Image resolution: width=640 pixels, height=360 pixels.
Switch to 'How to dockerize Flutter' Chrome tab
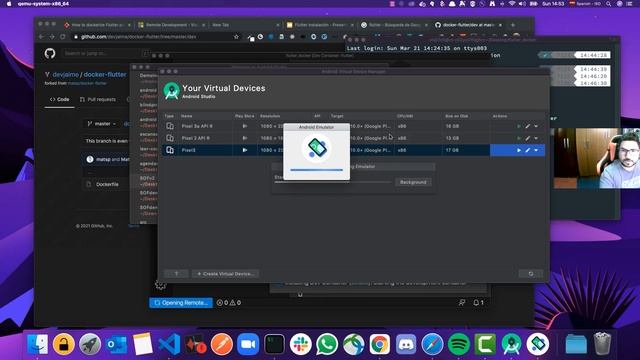click(97, 25)
